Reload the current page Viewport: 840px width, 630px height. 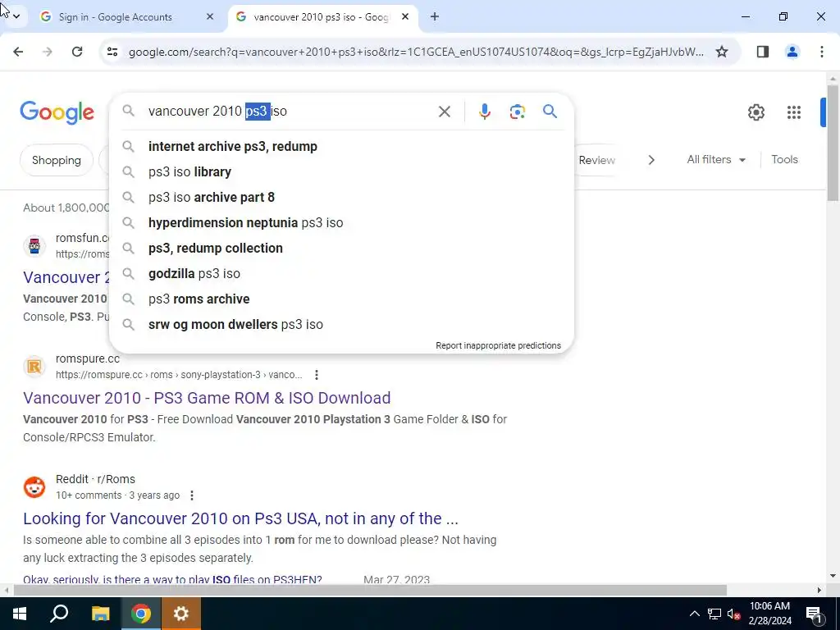(x=77, y=52)
